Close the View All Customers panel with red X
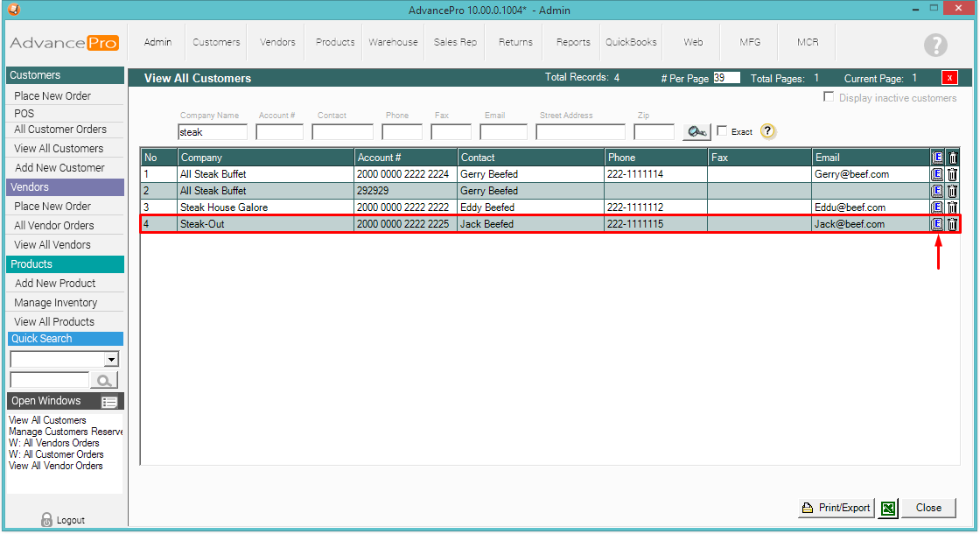Image resolution: width=980 pixels, height=534 pixels. click(x=950, y=78)
